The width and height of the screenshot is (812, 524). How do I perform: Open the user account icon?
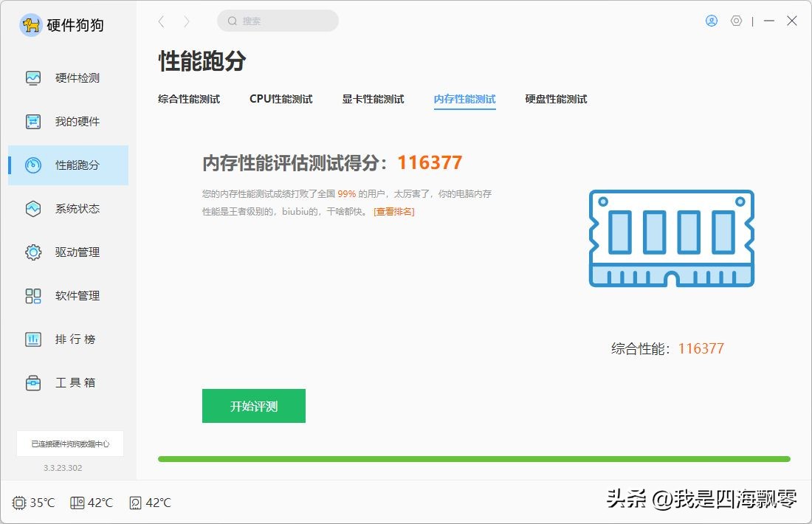coord(710,21)
